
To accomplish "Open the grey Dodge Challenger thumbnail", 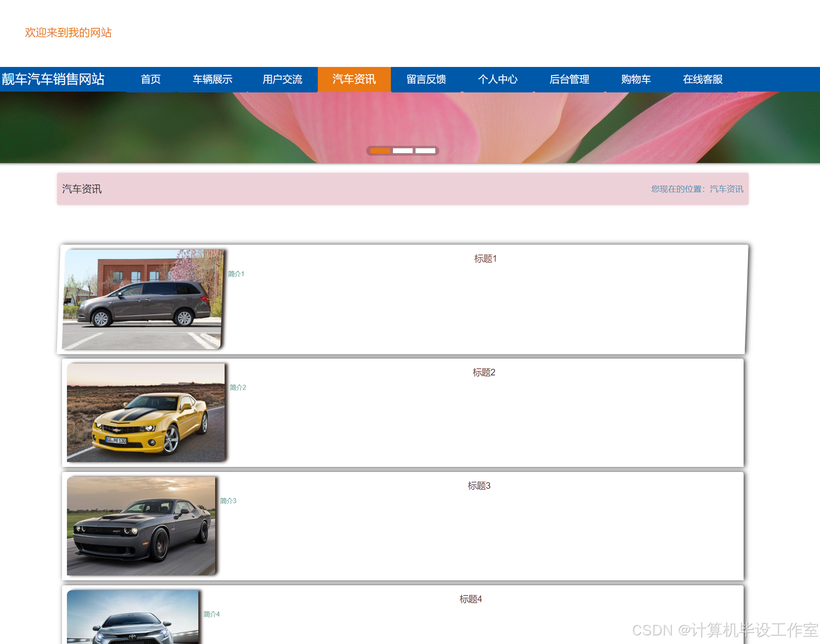I will (x=141, y=526).
